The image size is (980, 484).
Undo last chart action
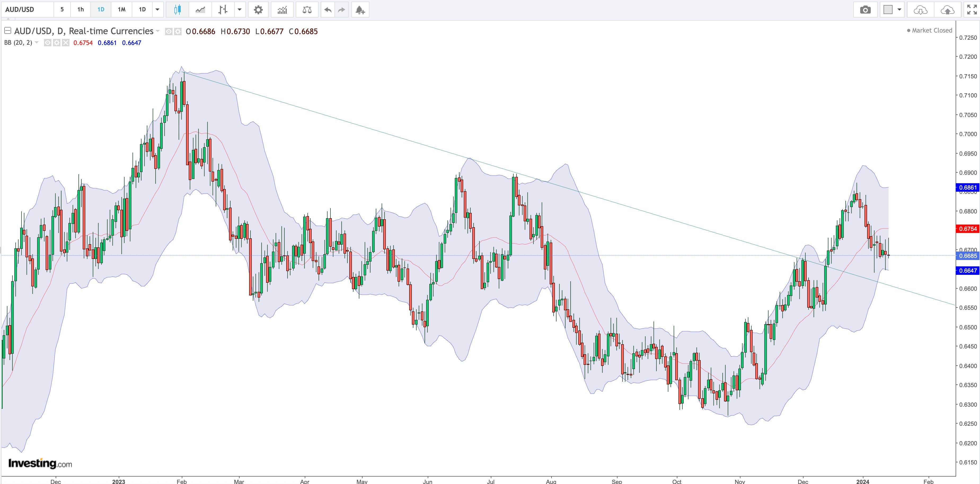click(328, 10)
